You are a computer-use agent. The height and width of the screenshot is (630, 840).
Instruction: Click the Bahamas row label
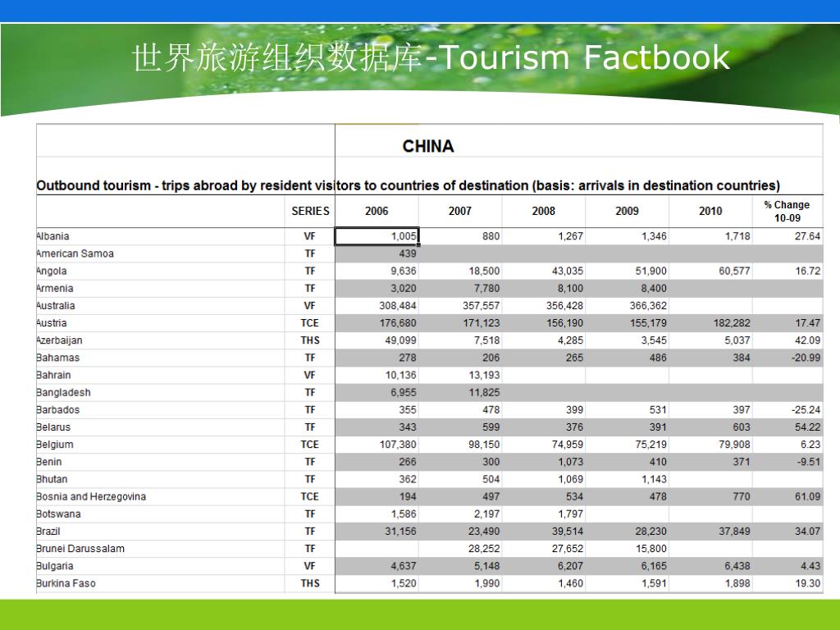(58, 358)
